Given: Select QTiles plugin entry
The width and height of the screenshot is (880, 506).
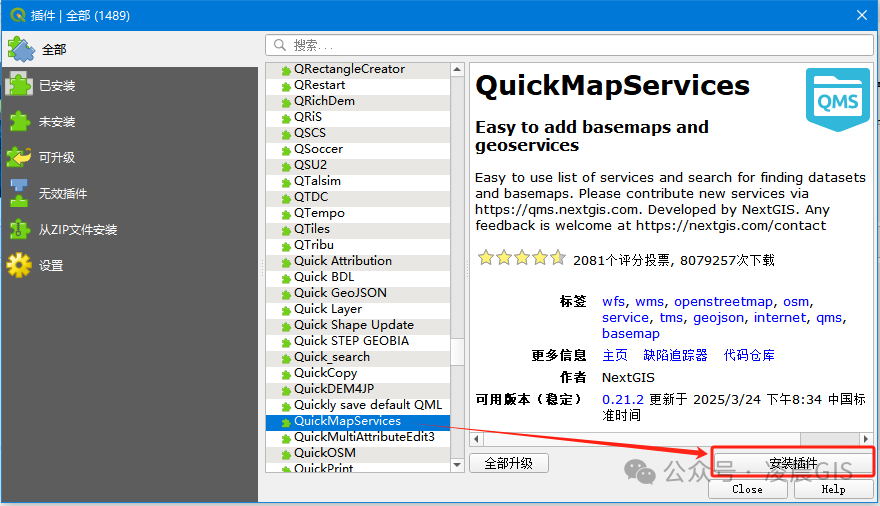Looking at the screenshot, I should pyautogui.click(x=358, y=229).
